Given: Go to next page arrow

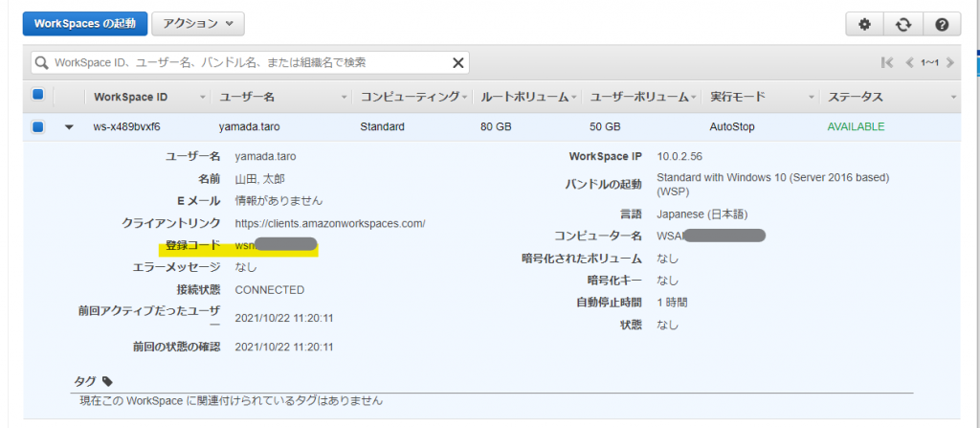Looking at the screenshot, I should coord(949,62).
